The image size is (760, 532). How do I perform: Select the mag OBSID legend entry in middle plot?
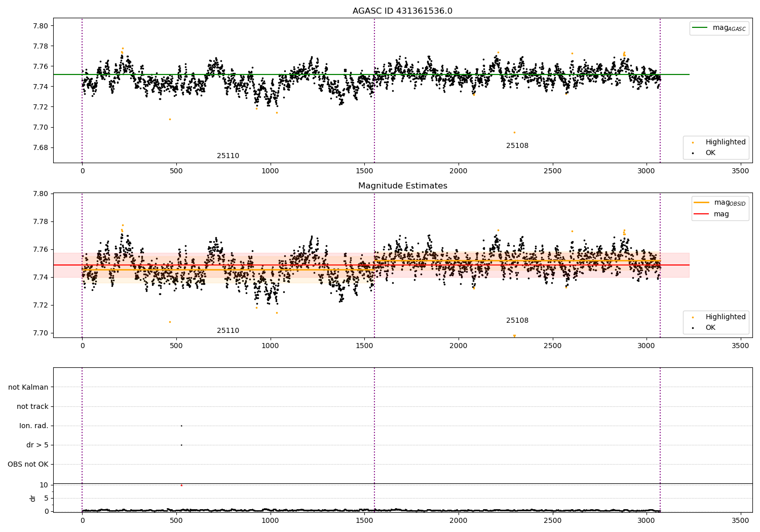coord(720,203)
